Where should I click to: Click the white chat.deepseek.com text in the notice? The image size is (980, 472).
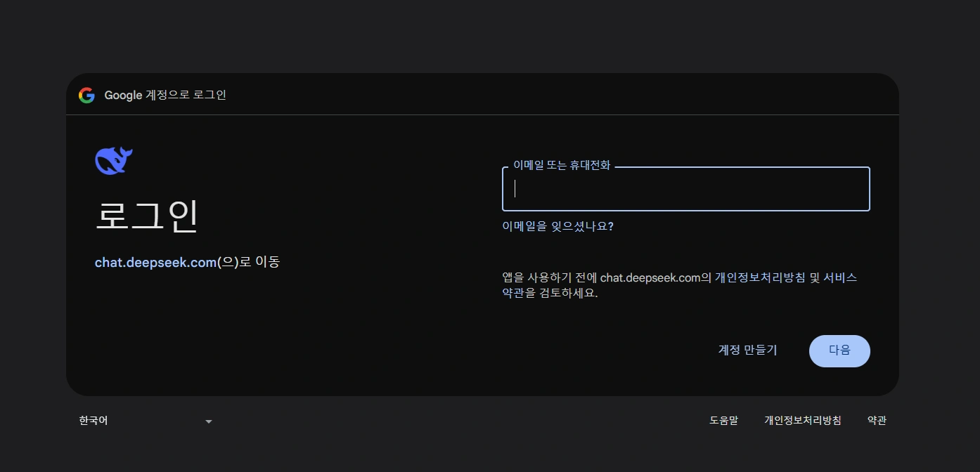650,277
